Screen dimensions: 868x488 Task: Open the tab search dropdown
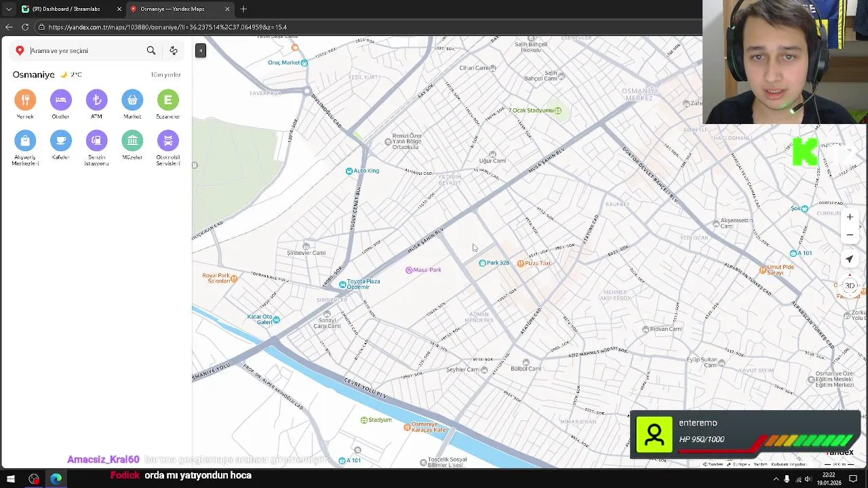pos(8,9)
